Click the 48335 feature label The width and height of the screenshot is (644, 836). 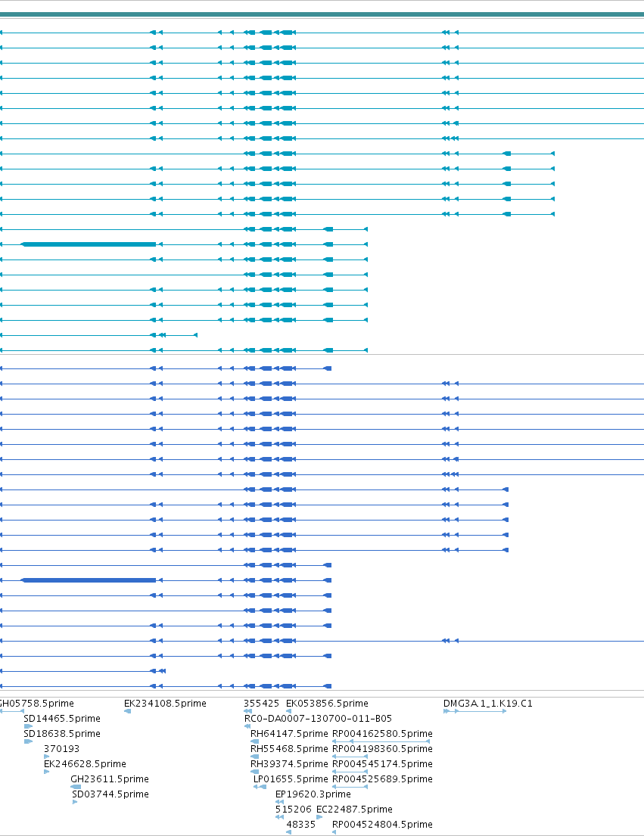coord(300,824)
